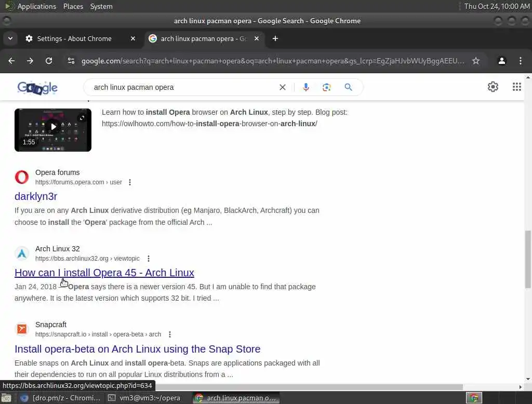Go forward to the next page
The image size is (532, 404).
[30, 61]
